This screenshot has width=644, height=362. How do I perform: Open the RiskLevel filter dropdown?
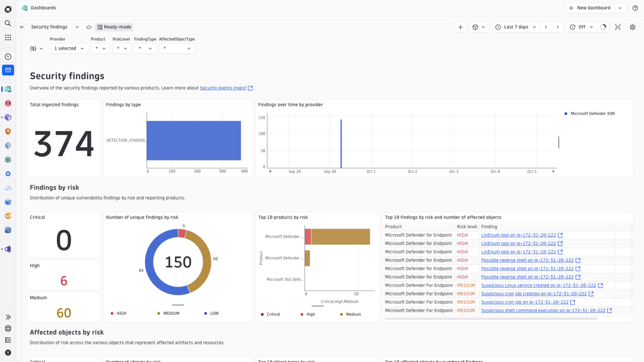pos(122,48)
